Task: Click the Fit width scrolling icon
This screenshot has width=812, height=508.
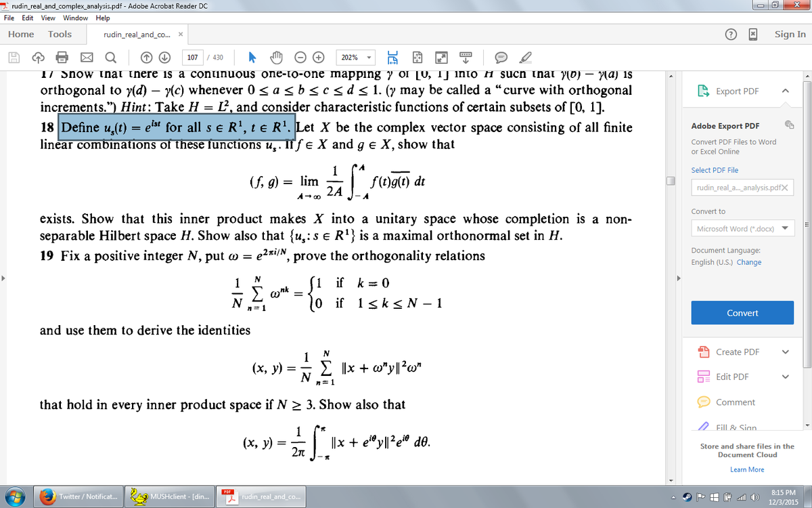Action: coord(394,58)
